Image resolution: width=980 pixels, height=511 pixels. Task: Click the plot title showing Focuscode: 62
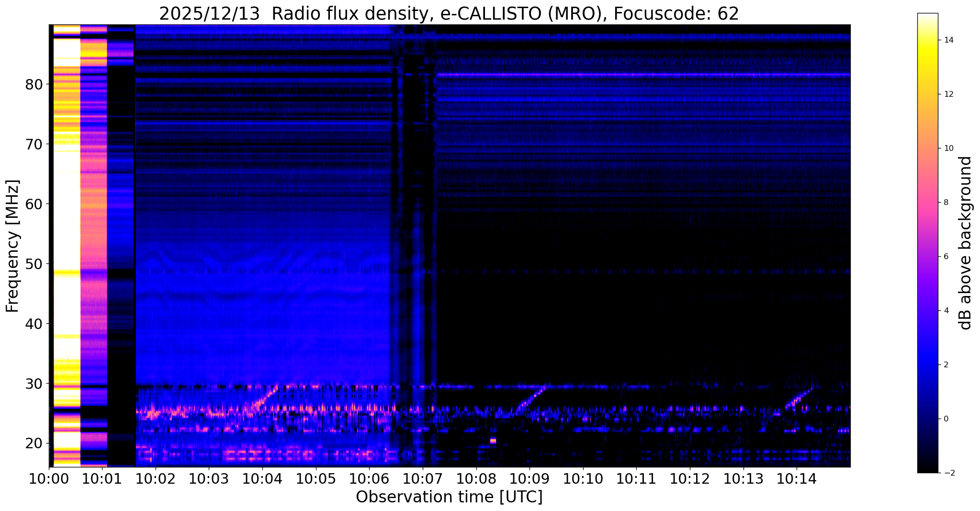coord(449,14)
